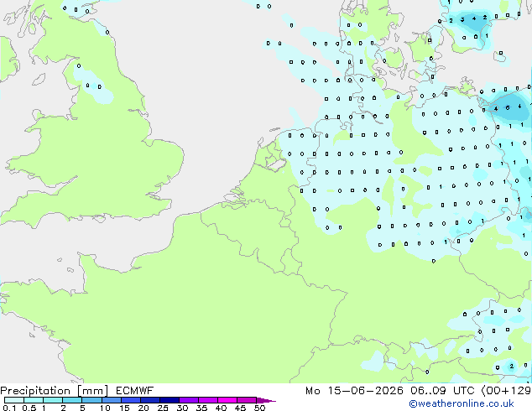Click the legend scale label '35'
This screenshot has height=411, width=532.
(x=201, y=408)
